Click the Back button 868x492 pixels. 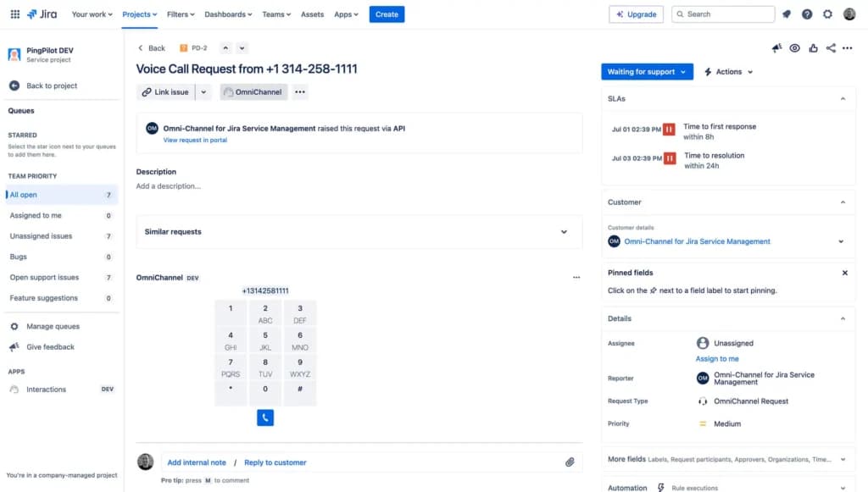coord(151,48)
